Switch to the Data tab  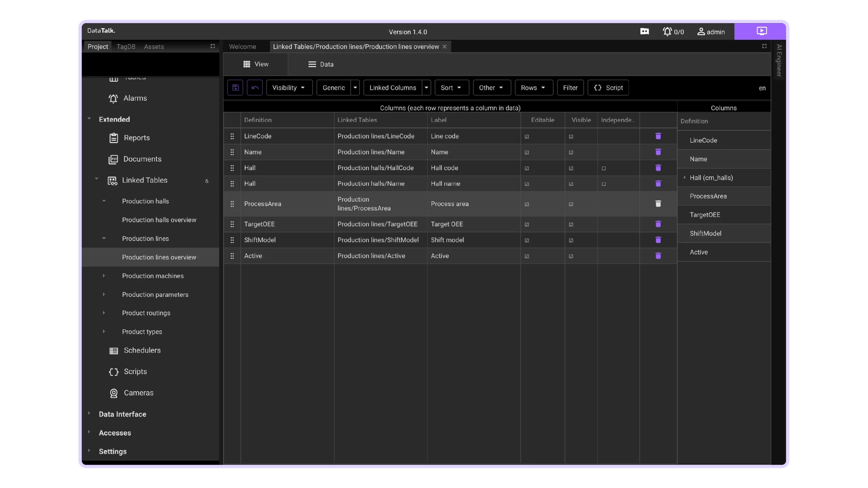click(321, 64)
